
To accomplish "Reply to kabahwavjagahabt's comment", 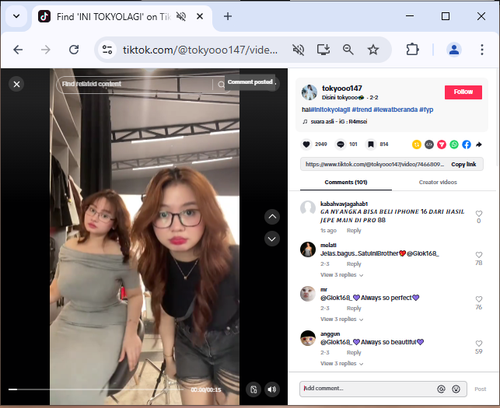I will 354,230.
